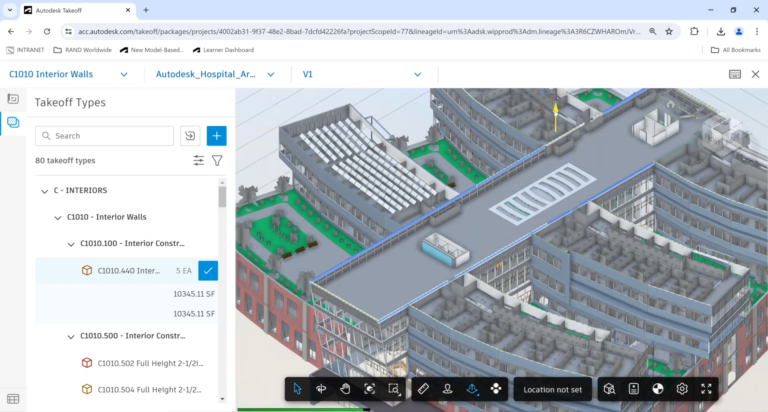Focus the takeoff types search field

104,136
